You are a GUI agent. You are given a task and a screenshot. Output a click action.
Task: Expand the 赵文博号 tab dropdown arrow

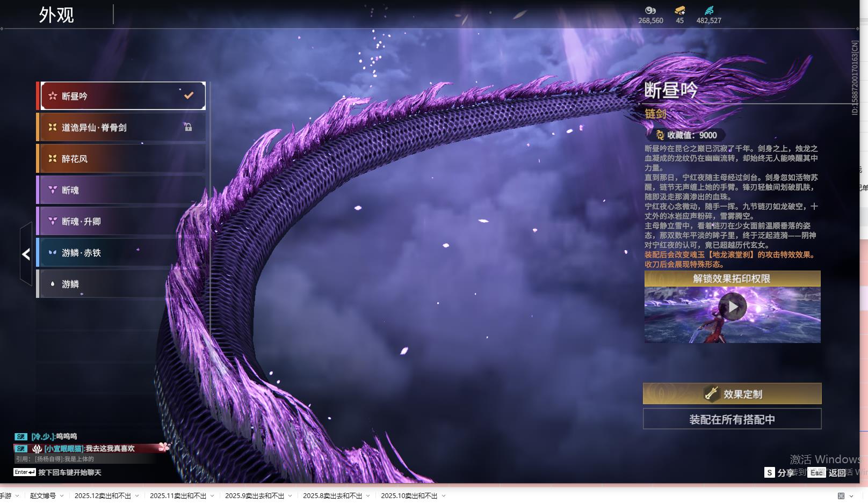pos(62,496)
